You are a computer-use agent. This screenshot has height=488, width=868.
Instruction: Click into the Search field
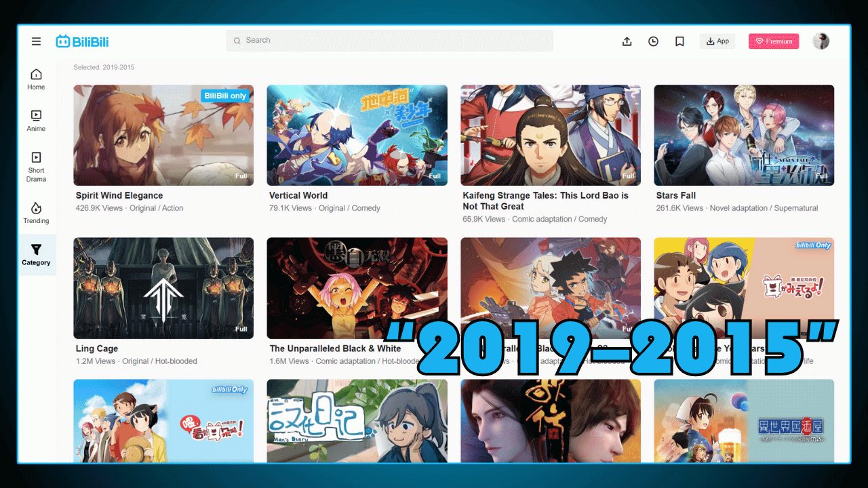390,41
